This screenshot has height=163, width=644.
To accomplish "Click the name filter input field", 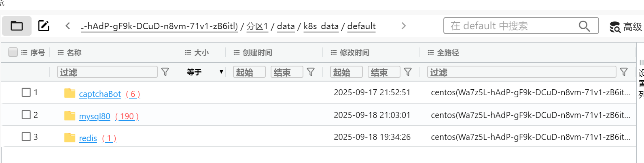I will [x=107, y=72].
